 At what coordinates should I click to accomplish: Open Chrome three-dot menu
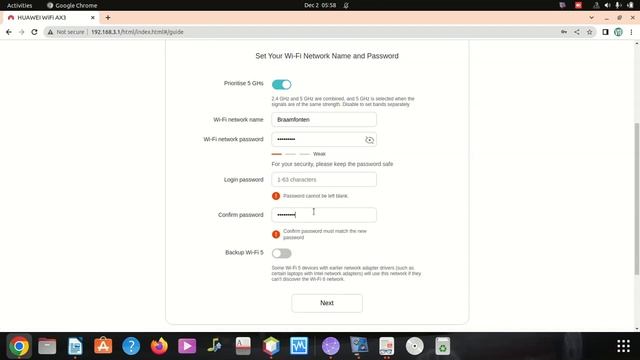[631, 32]
